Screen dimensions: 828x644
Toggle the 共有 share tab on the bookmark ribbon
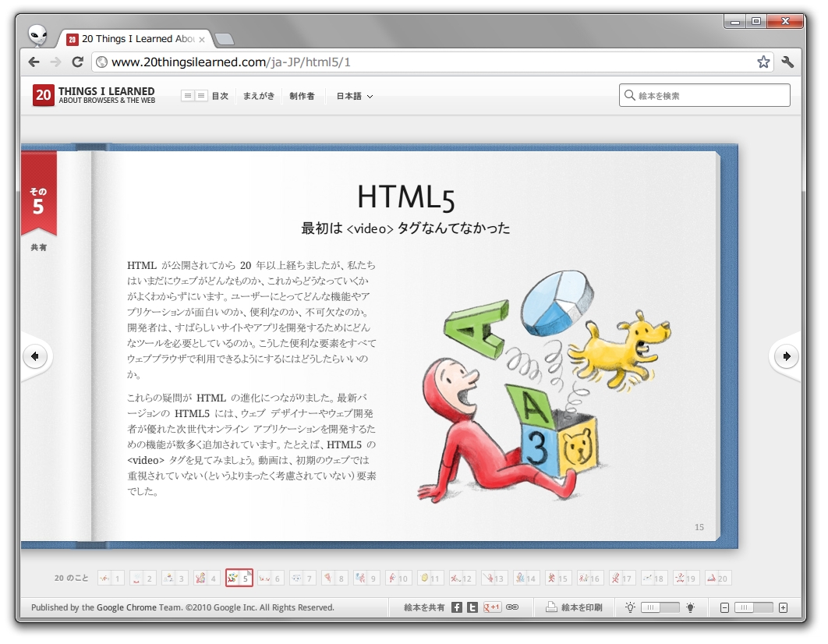pyautogui.click(x=38, y=248)
